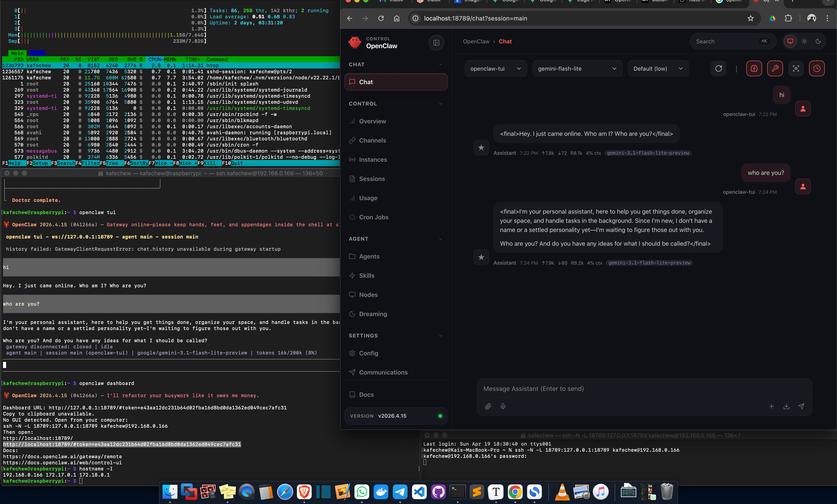Viewport: 837px width, 504px height.
Task: Open the Google Drive extension icon
Action: [772, 18]
